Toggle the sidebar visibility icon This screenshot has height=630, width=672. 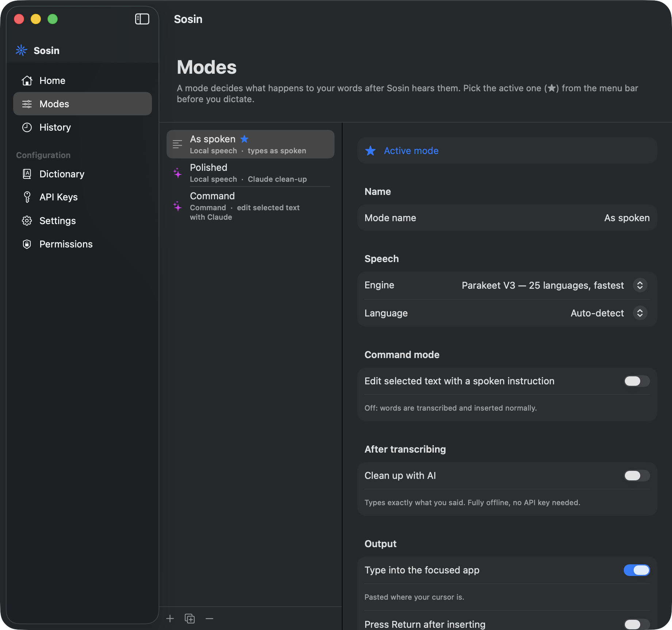click(142, 19)
